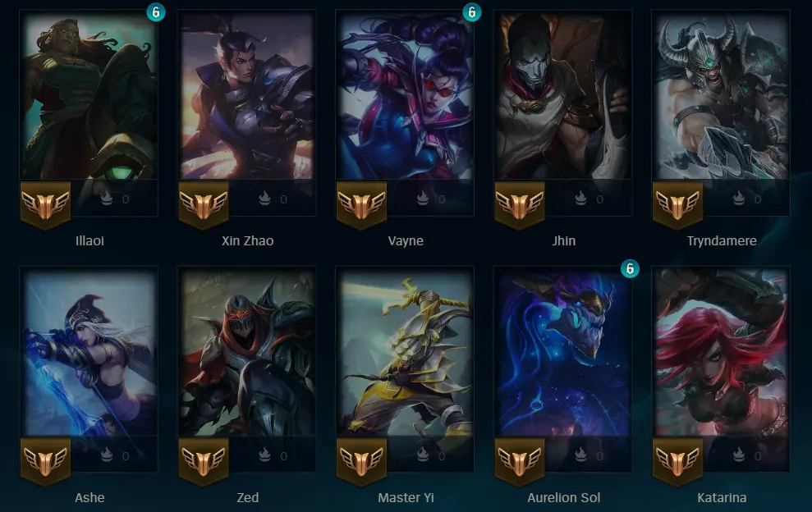Click the Tryndamere name label
Screen dimensions: 812x512
pyautogui.click(x=722, y=240)
